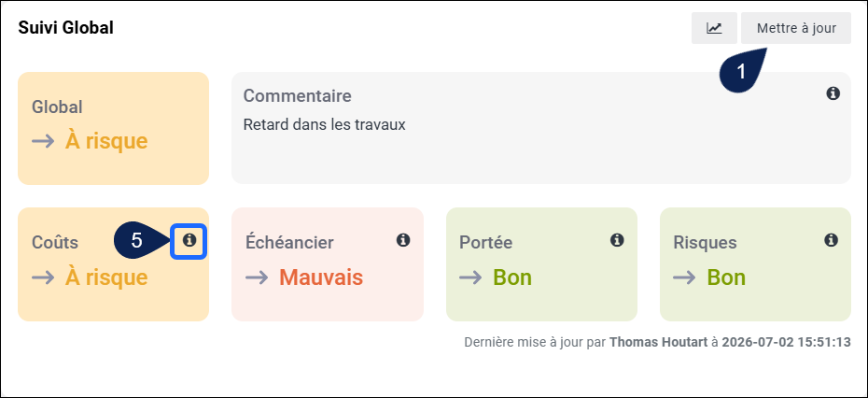
Task: Click the Risques info icon
Action: click(x=831, y=240)
